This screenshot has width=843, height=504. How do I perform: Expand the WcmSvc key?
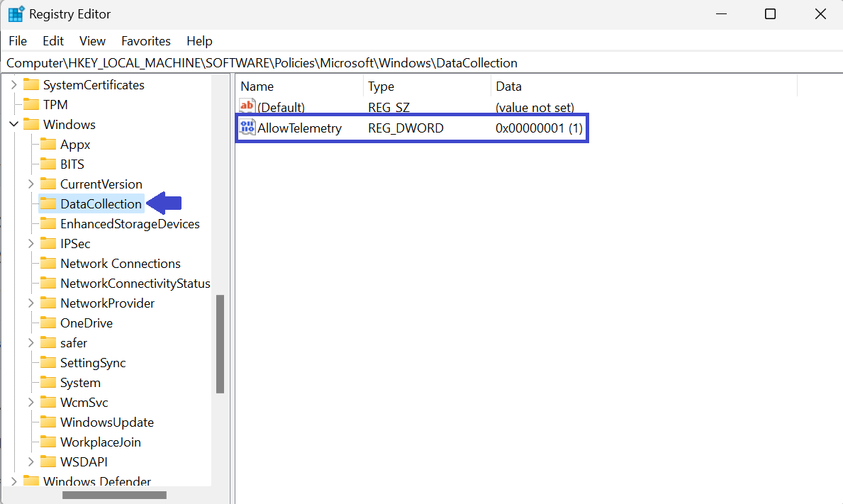30,403
